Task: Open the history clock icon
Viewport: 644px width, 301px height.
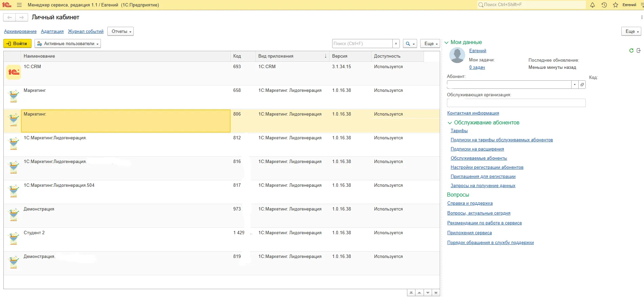Action: [604, 5]
